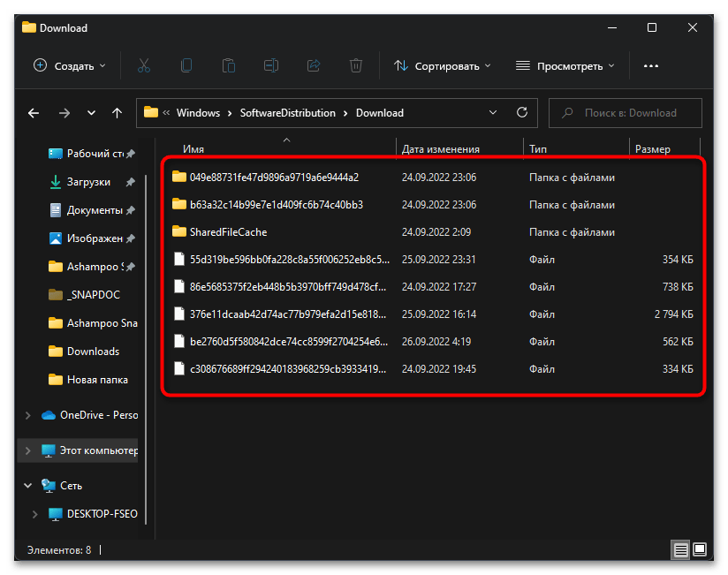Open the three-dots more options menu
The height and width of the screenshot is (575, 728).
(651, 66)
